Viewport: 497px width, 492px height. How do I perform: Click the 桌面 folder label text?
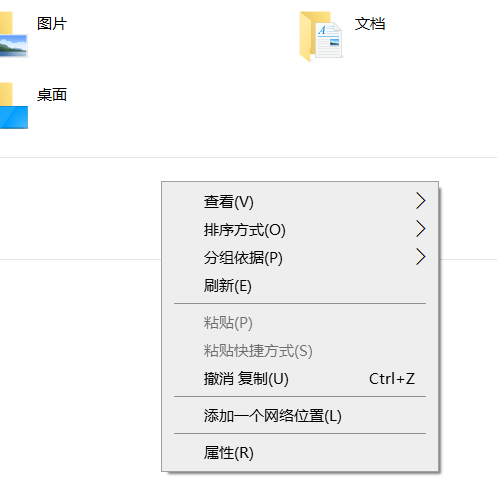click(x=52, y=95)
